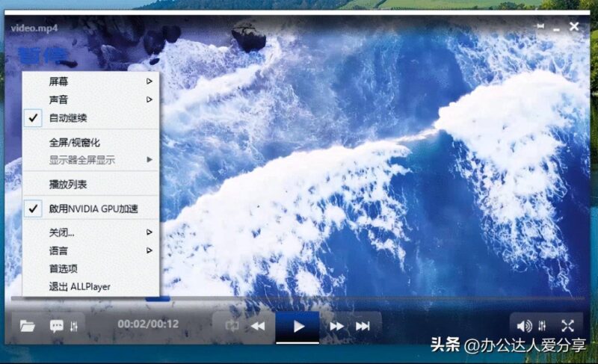598x364 pixels.
Task: Open 首选项 preferences
Action: (x=90, y=269)
